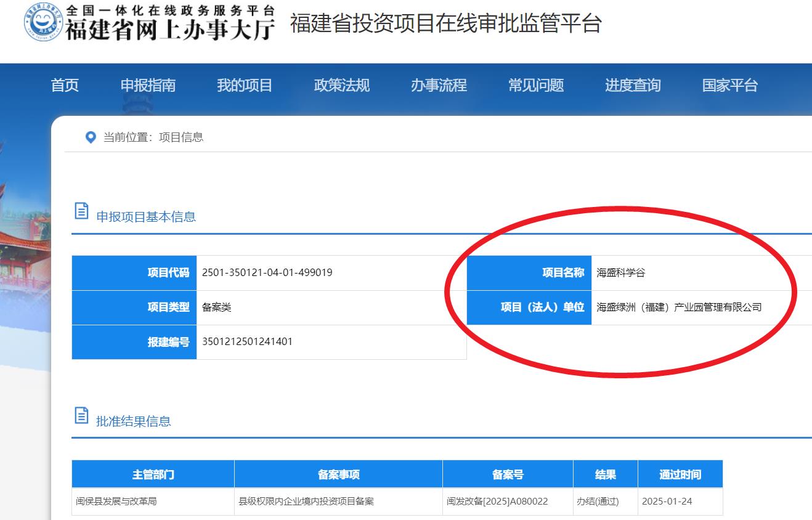
Task: Click the 主管部门 column header
Action: [153, 474]
